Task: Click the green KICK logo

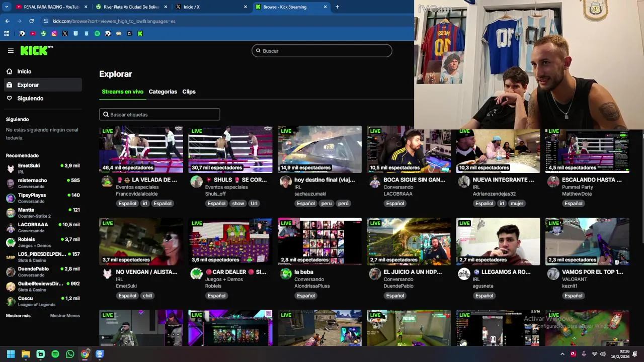Action: pyautogui.click(x=36, y=50)
